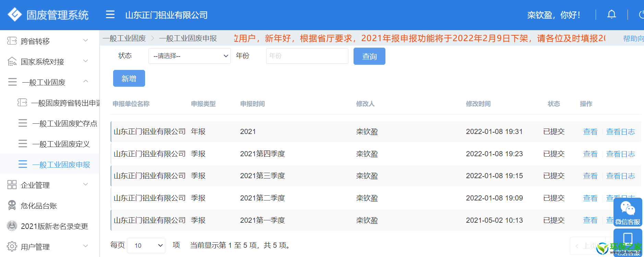Click the 帮助 link at top right
The height and width of the screenshot is (257, 644).
click(x=633, y=38)
